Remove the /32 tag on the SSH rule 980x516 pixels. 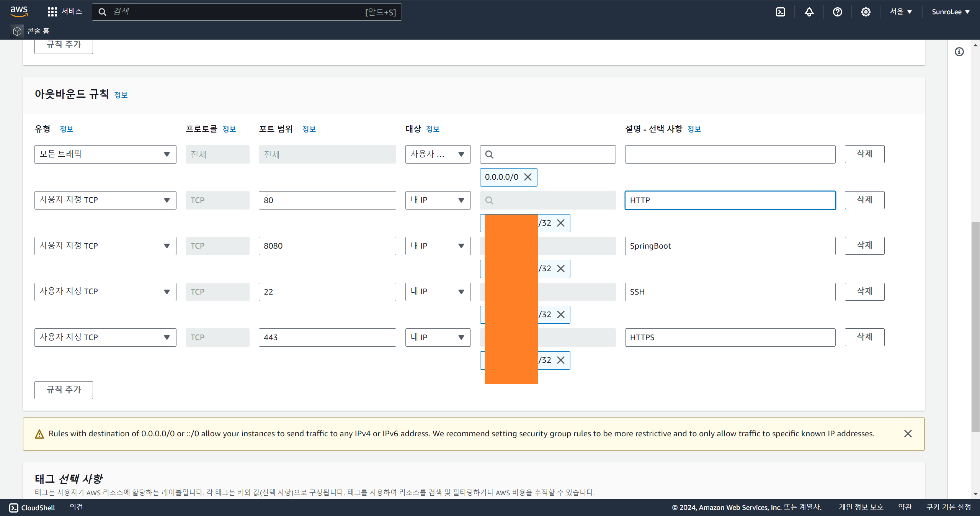click(561, 315)
